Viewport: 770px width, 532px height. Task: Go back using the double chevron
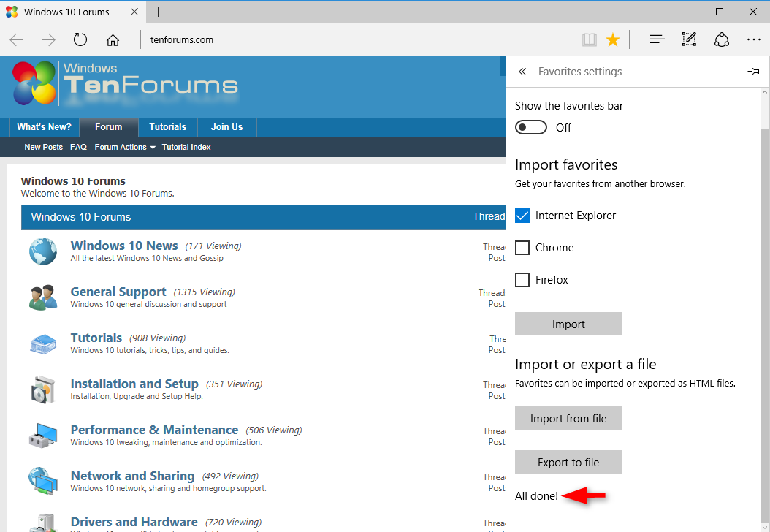click(522, 72)
